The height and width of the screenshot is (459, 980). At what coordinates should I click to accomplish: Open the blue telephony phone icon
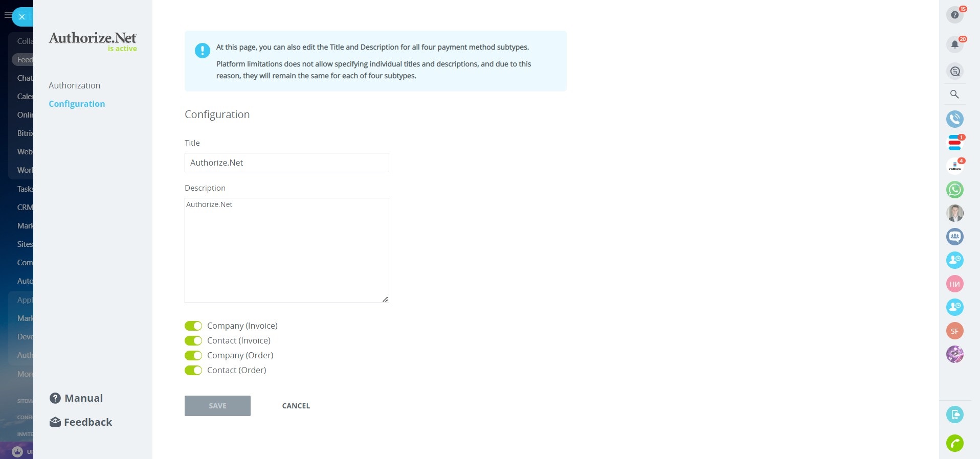click(x=954, y=119)
